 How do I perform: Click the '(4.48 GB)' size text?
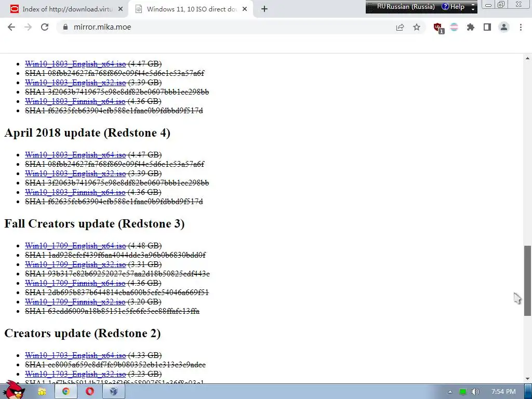145,246
